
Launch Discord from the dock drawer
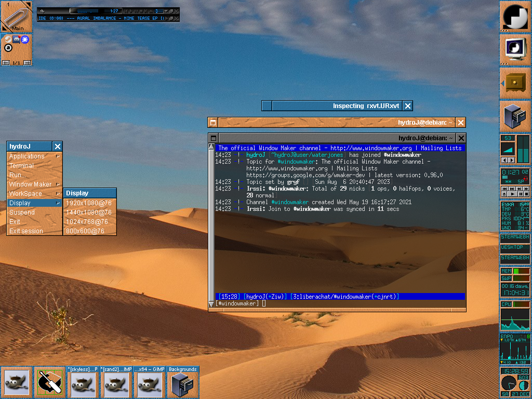[x=16, y=39]
